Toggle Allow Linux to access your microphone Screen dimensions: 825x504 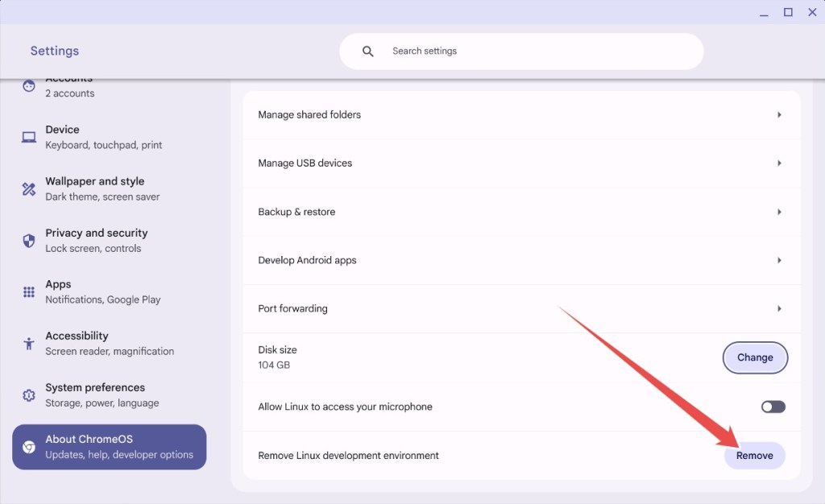(x=773, y=407)
